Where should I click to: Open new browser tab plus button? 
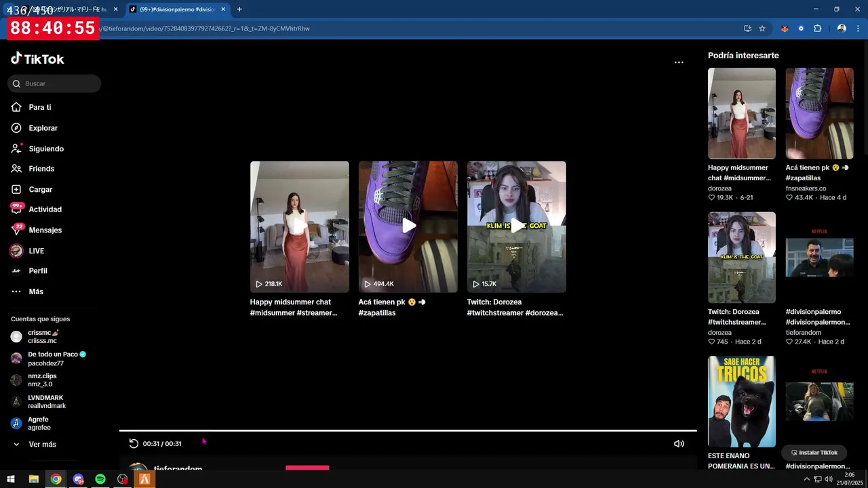(x=239, y=9)
